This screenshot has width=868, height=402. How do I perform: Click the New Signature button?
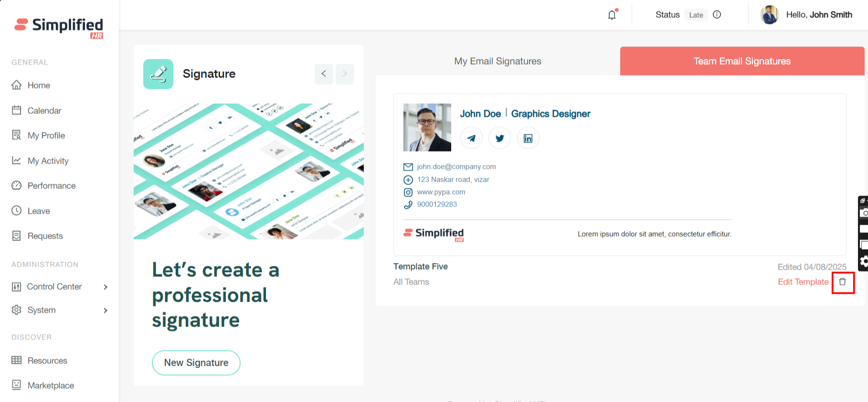(196, 363)
